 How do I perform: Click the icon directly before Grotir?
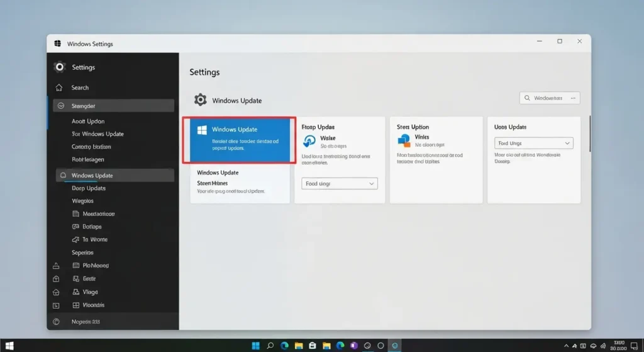[x=75, y=279]
